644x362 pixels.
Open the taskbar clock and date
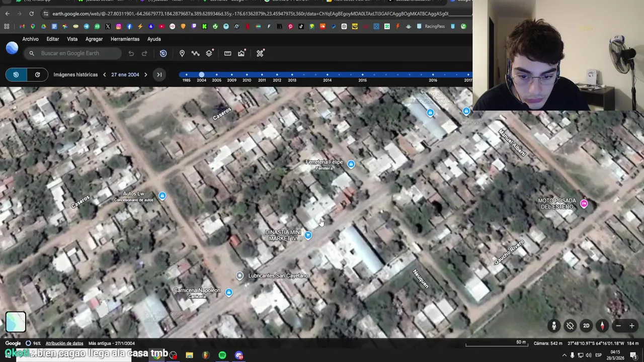[615, 355]
